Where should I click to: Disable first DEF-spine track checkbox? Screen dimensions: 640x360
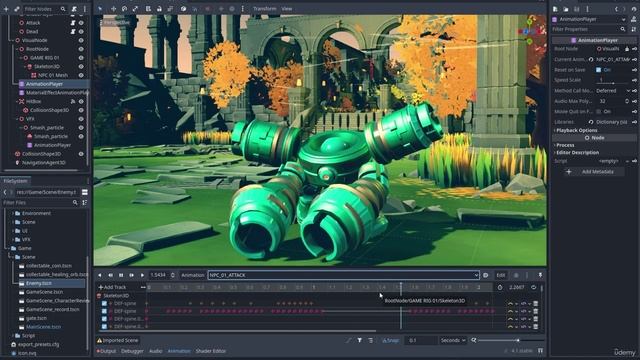pyautogui.click(x=104, y=303)
